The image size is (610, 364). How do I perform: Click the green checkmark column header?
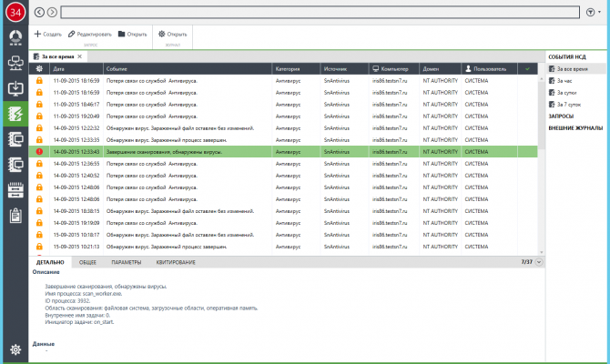point(527,69)
